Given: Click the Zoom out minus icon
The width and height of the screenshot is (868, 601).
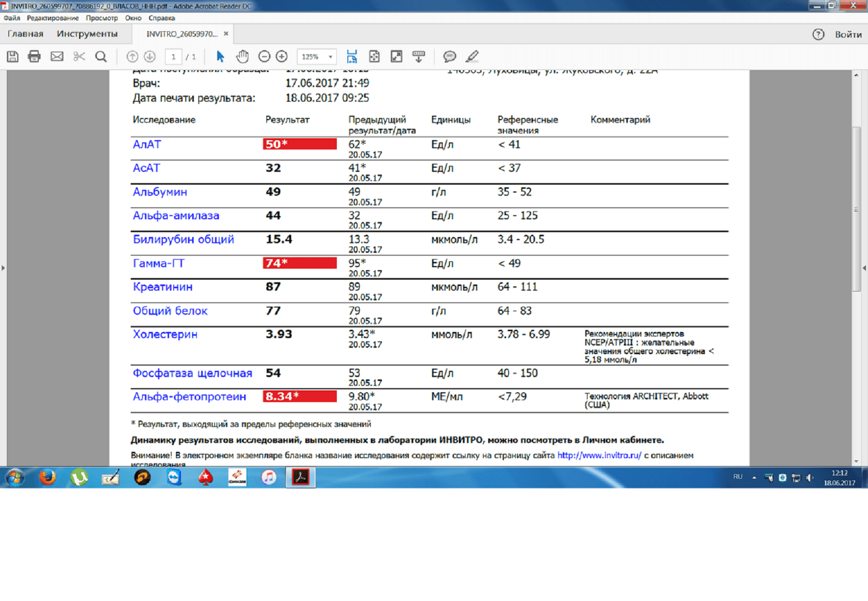Looking at the screenshot, I should point(264,56).
